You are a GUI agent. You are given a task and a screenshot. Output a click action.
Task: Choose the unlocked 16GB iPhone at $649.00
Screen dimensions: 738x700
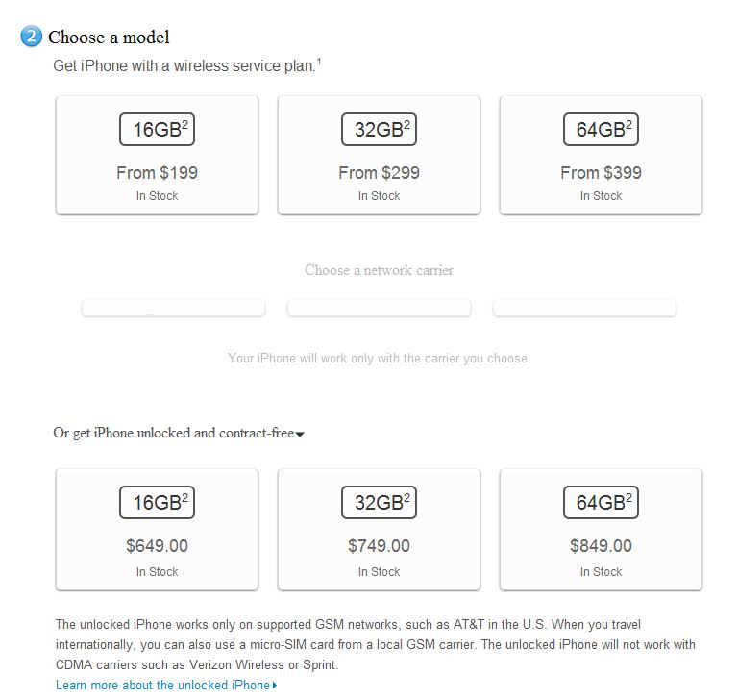click(157, 529)
